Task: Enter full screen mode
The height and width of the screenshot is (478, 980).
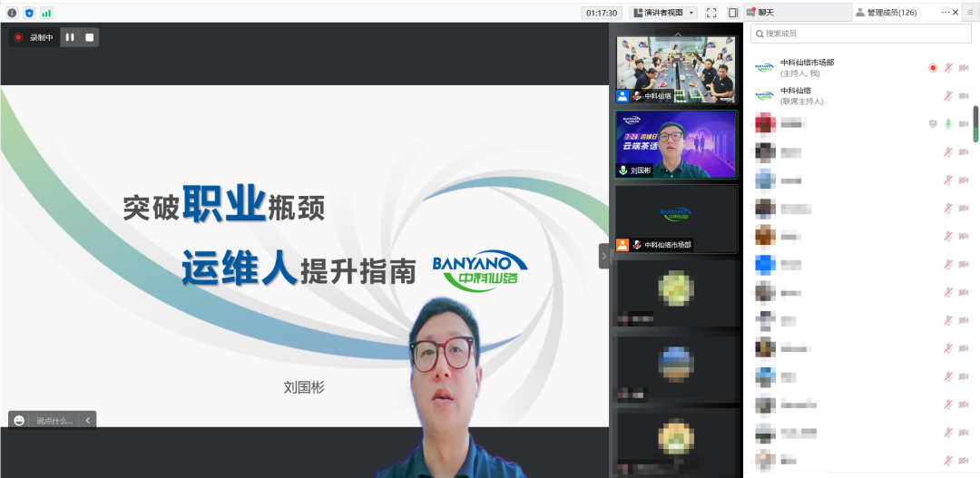Action: 711,13
